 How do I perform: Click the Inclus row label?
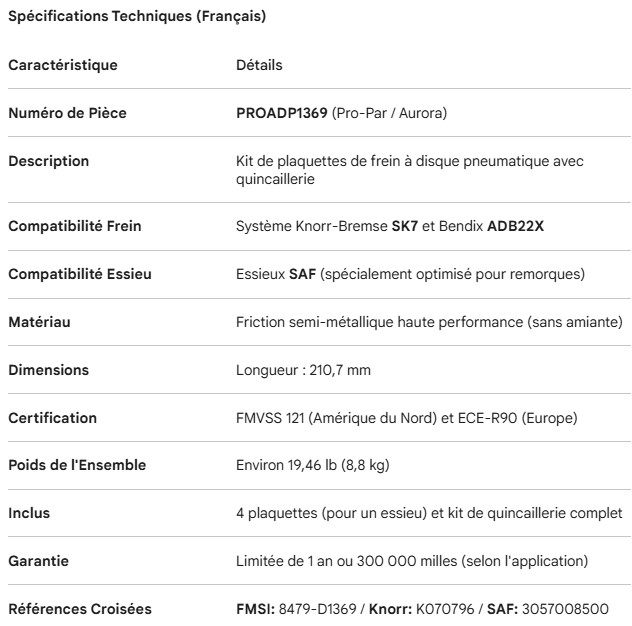click(29, 514)
